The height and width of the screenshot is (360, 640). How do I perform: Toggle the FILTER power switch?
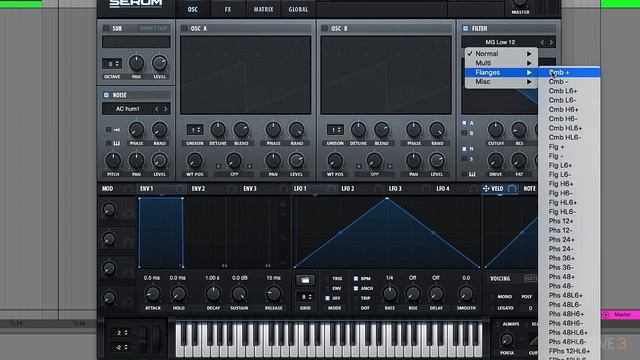[x=465, y=28]
